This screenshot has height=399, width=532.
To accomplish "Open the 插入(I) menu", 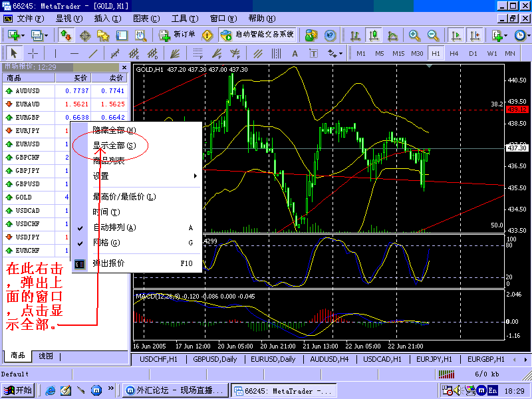I will (108, 19).
